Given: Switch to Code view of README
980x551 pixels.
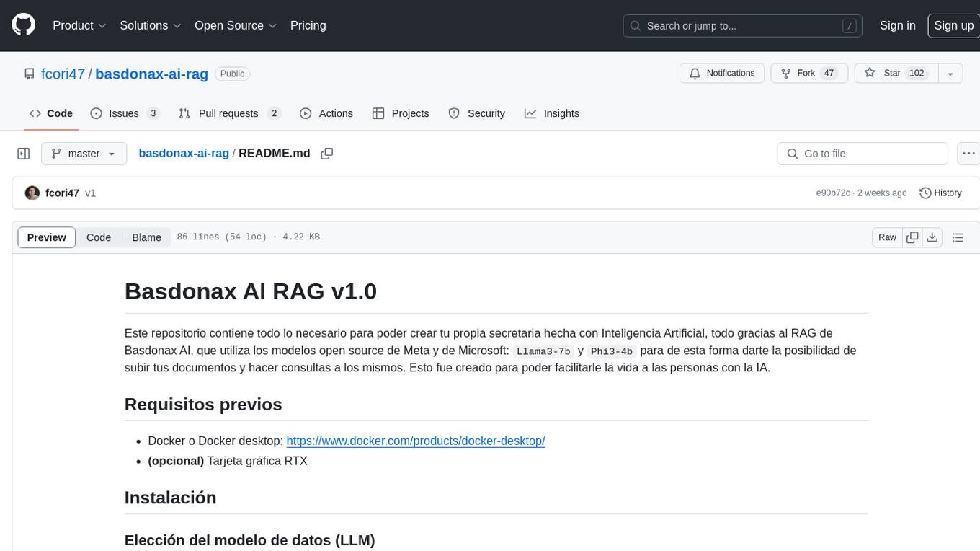Looking at the screenshot, I should (x=99, y=237).
